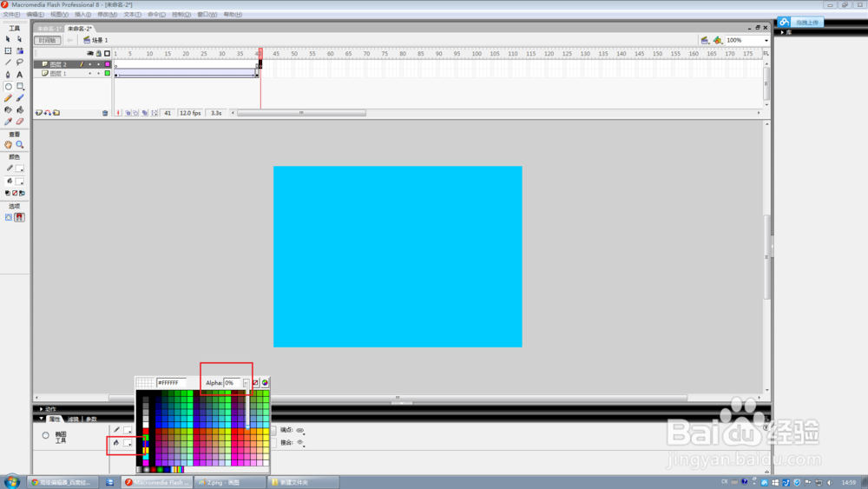Screen dimensions: 868x489
Task: Open the 帮助(H) menu
Action: pos(233,15)
